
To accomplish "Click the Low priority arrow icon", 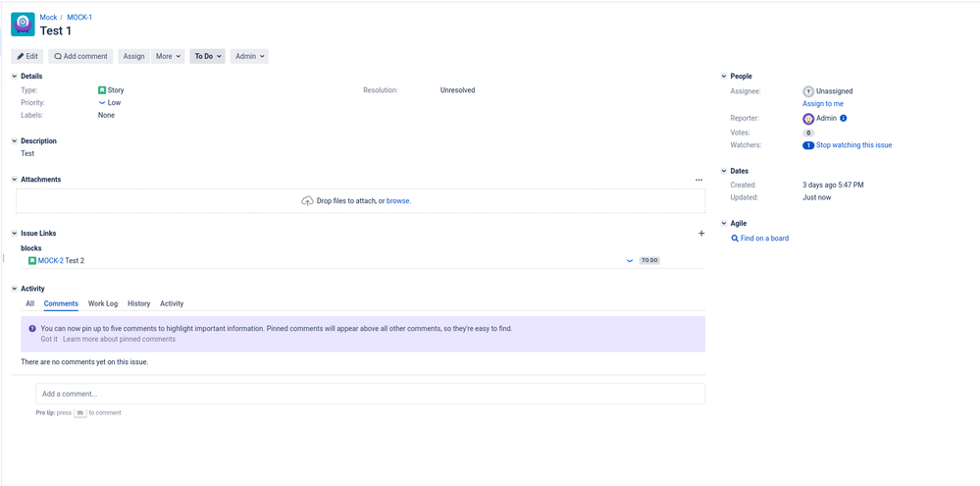I will pos(102,102).
